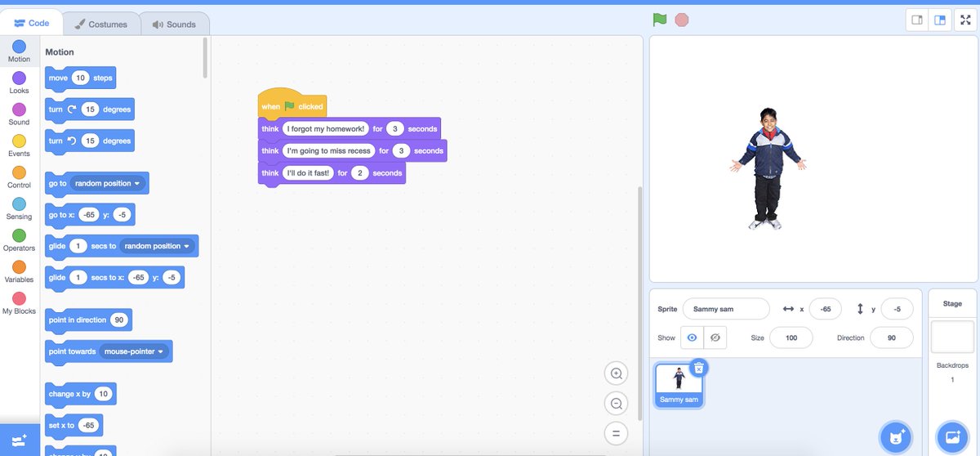
Task: Click the set x to -65 block
Action: tap(73, 425)
